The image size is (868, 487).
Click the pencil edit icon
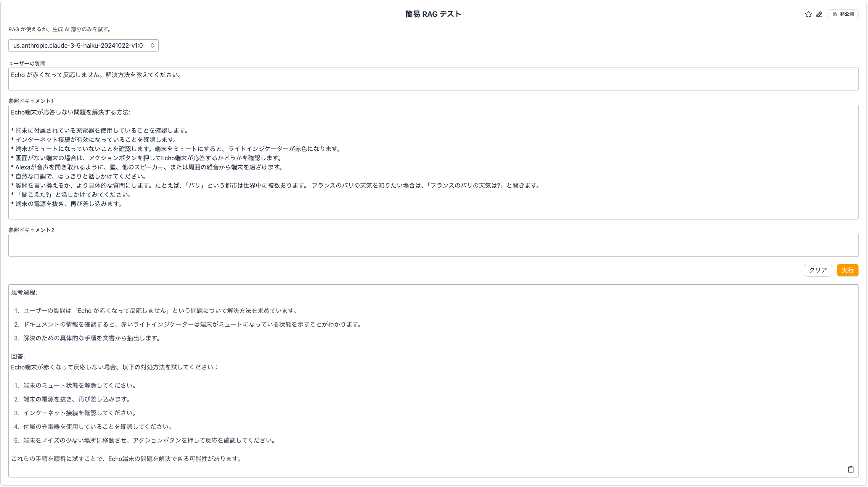819,14
